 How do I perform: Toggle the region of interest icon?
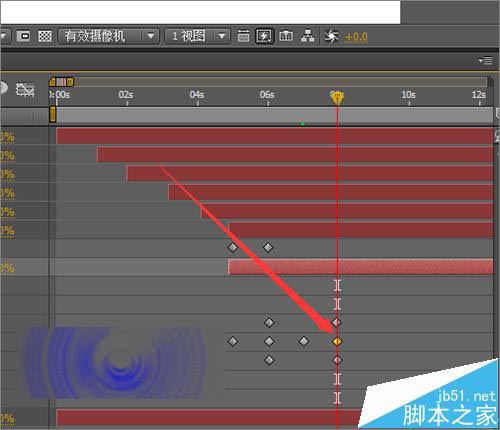23,36
